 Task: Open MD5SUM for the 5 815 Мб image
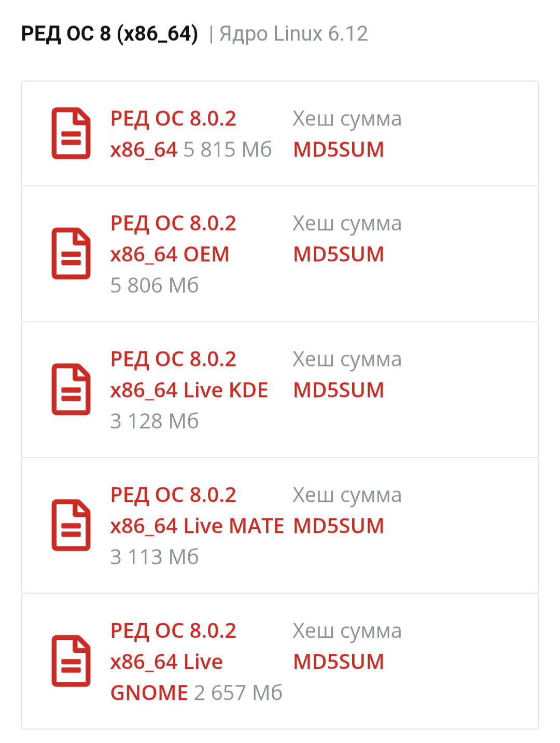[x=339, y=150]
